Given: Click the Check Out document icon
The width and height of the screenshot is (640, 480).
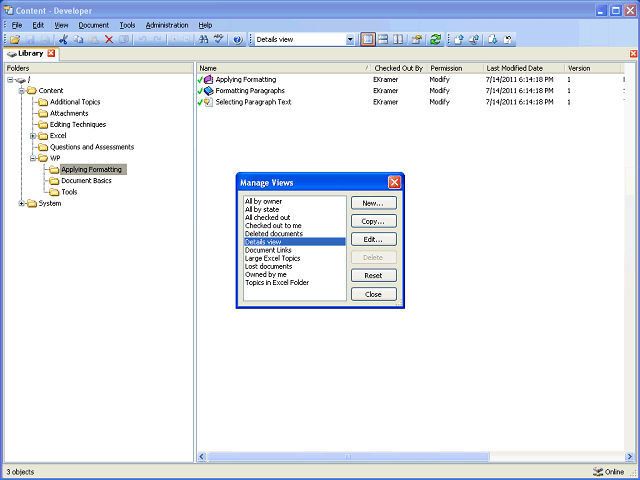Looking at the screenshot, I should [x=493, y=40].
